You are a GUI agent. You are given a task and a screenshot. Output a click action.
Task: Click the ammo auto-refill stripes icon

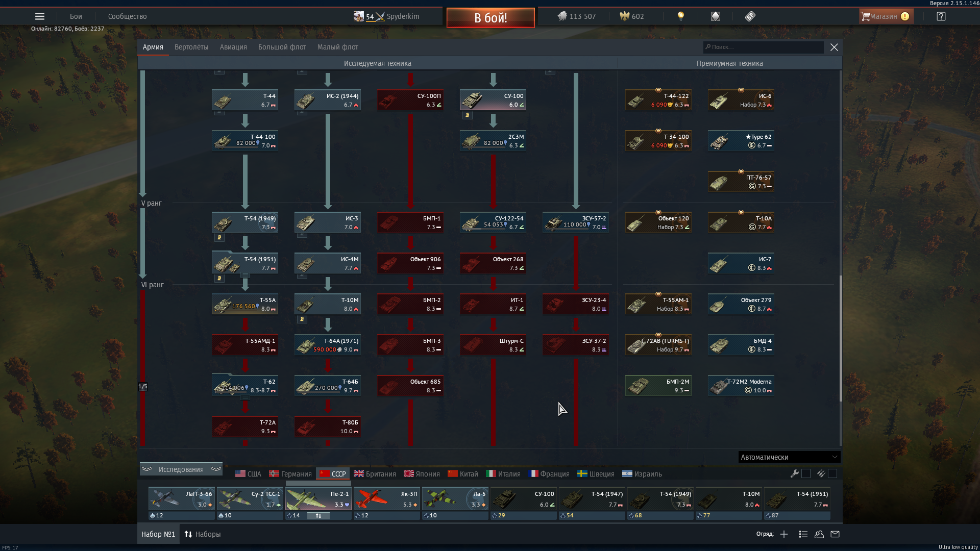coord(821,473)
